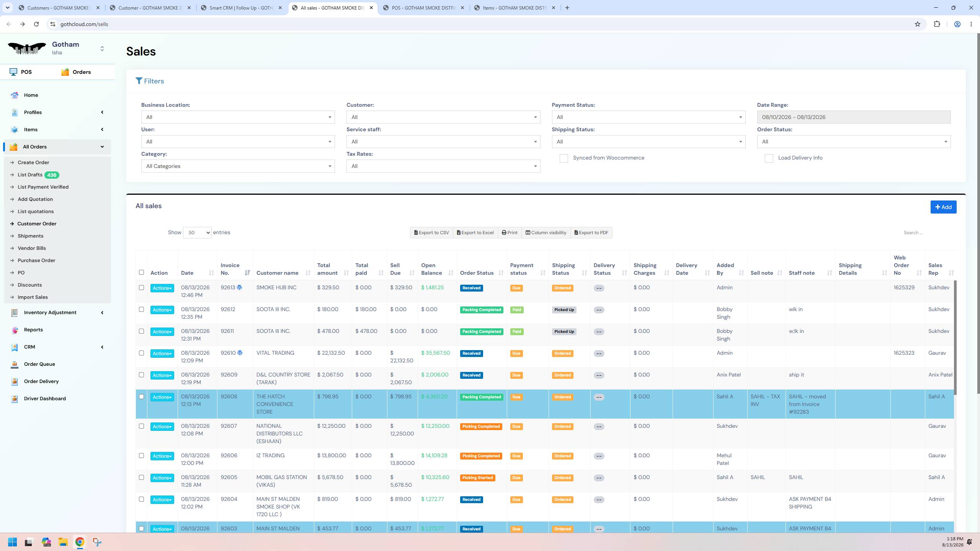Screen dimensions: 980x551
Task: Click WooCommerce icon beside invoice 92613
Action: (x=239, y=287)
